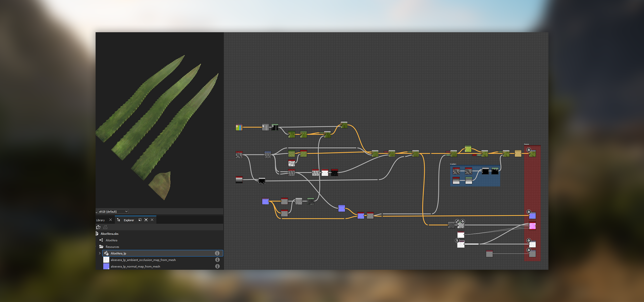
Task: Show info for the ambient occlusion map resource
Action: pyautogui.click(x=217, y=260)
